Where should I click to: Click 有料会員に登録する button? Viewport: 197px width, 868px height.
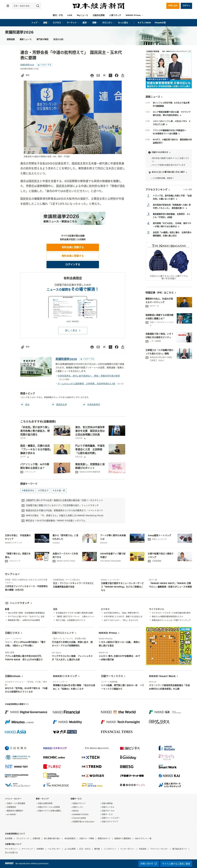73,247
